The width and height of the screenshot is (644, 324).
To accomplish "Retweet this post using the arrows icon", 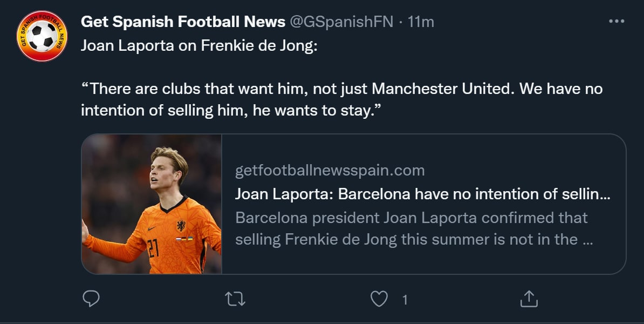I will coord(235,299).
